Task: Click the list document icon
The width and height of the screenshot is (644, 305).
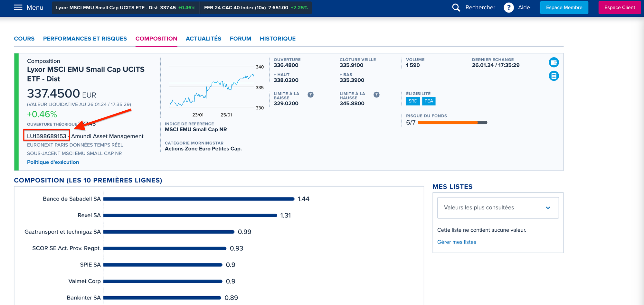Action: tap(554, 76)
